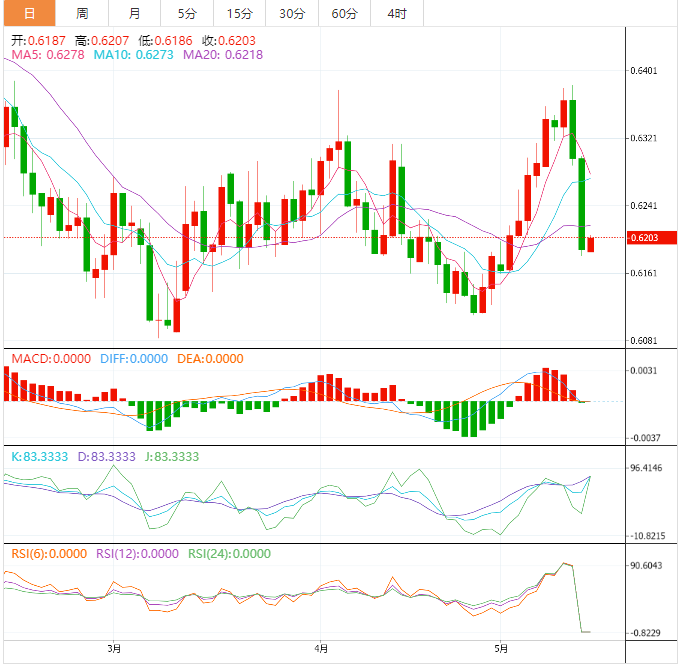Open the 5分 five-minute chart tab
This screenshot has width=683, height=669.
[x=187, y=13]
